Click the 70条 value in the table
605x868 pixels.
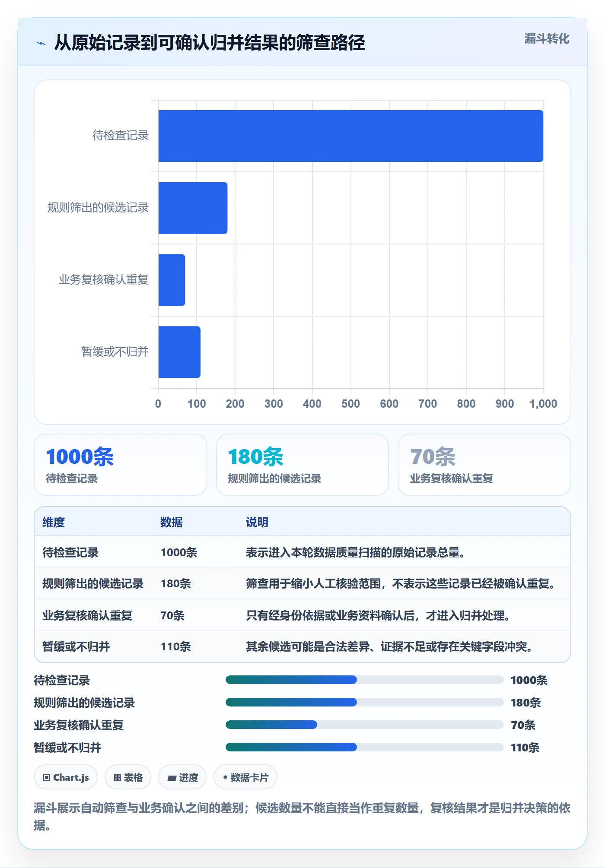tap(172, 615)
